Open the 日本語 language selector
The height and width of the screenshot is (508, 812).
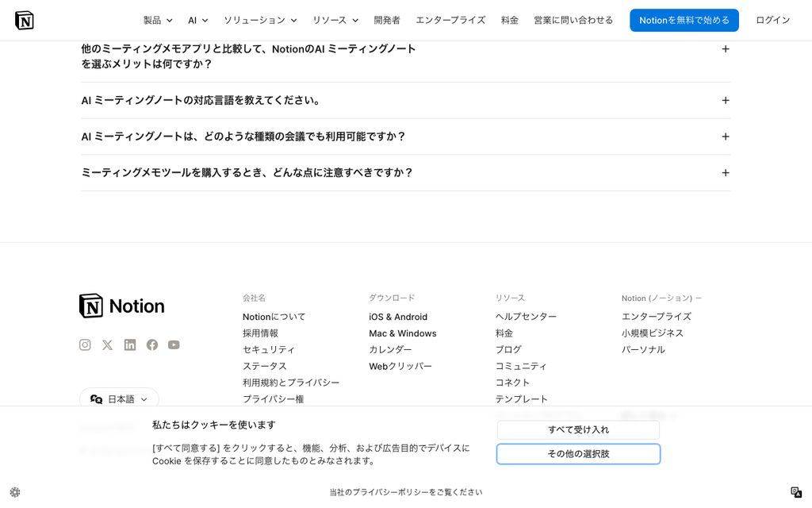(119, 399)
